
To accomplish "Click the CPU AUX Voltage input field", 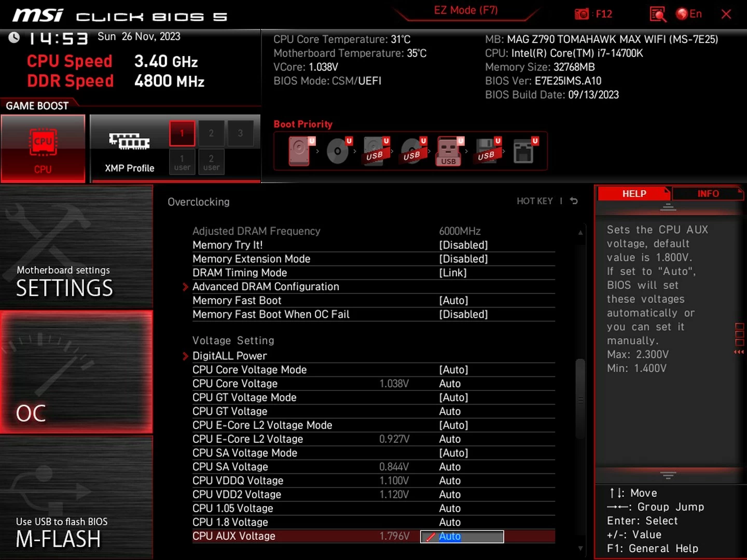I will 462,537.
